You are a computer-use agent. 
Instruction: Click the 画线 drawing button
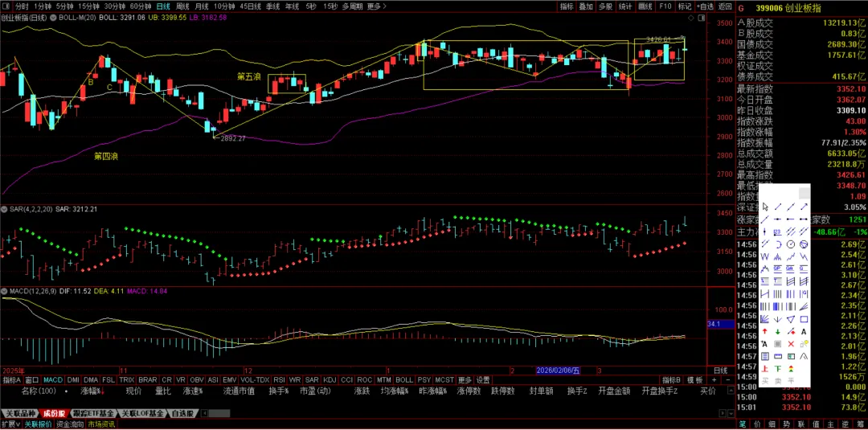pos(645,6)
